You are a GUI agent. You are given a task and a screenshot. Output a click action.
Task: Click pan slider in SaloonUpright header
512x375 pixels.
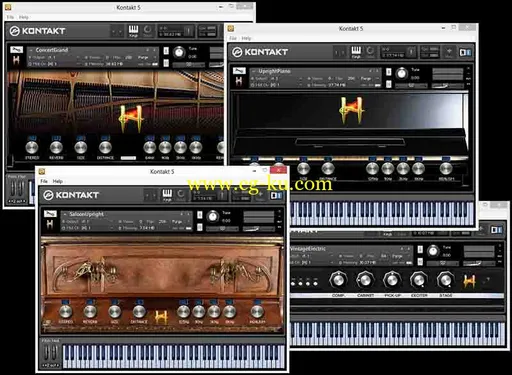click(x=222, y=229)
